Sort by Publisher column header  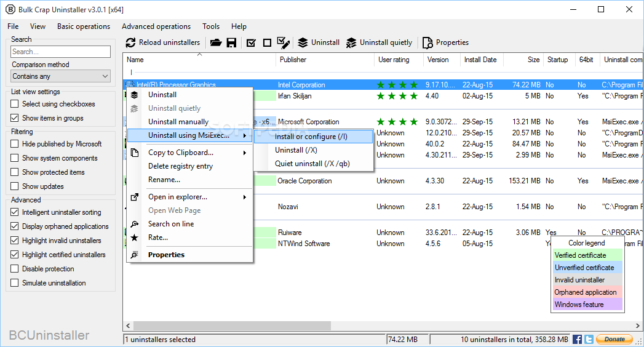click(x=325, y=60)
